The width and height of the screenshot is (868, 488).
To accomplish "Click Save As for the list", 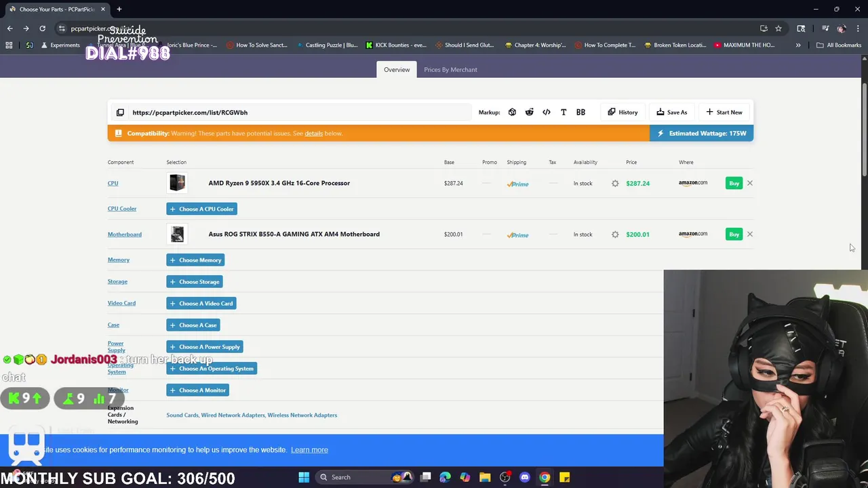I will click(671, 113).
